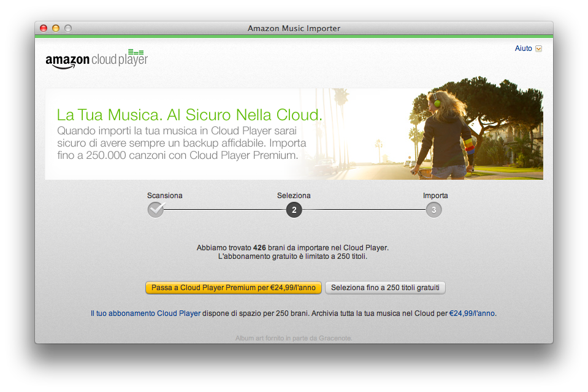Click the Scansiona completed checkmark icon
The height and width of the screenshot is (392, 588).
[156, 210]
